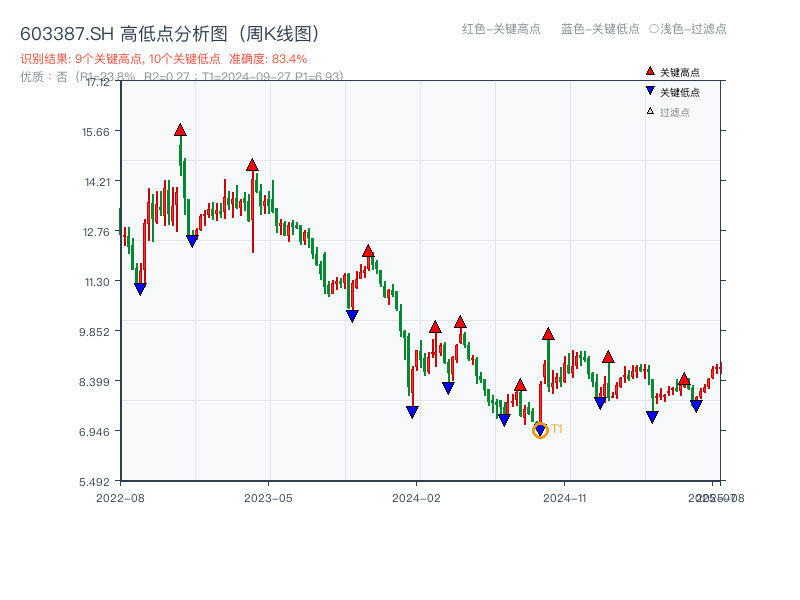Click the rightmost blue down triangle near 2025
800x600 pixels.
(694, 404)
